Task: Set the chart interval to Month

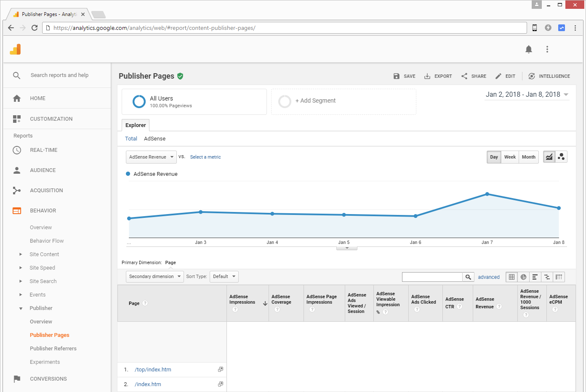Action: [529, 157]
